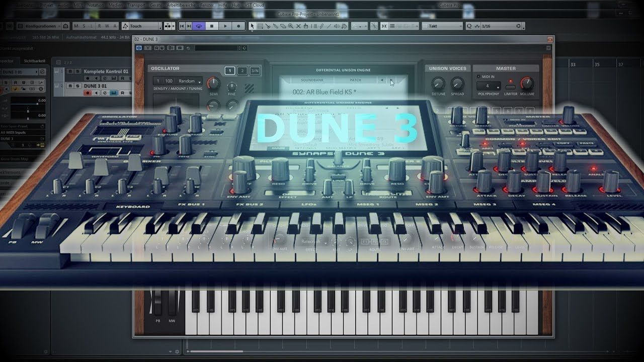Click the transport stop button
The height and width of the screenshot is (362, 644).
tap(212, 26)
